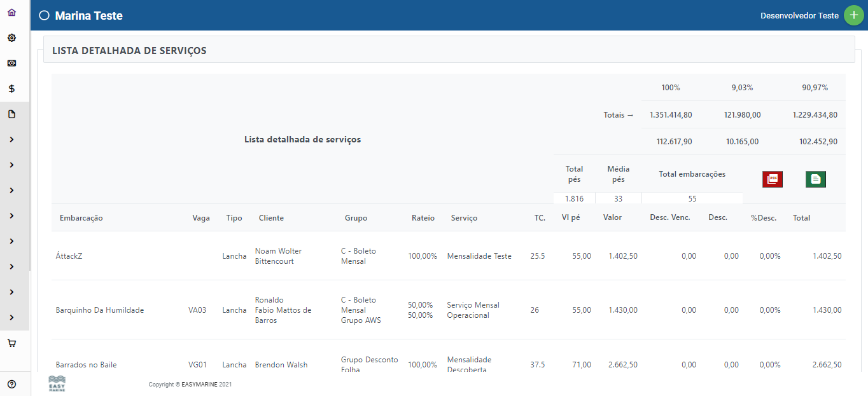Toggle the circle selector next to Marina Teste

44,15
